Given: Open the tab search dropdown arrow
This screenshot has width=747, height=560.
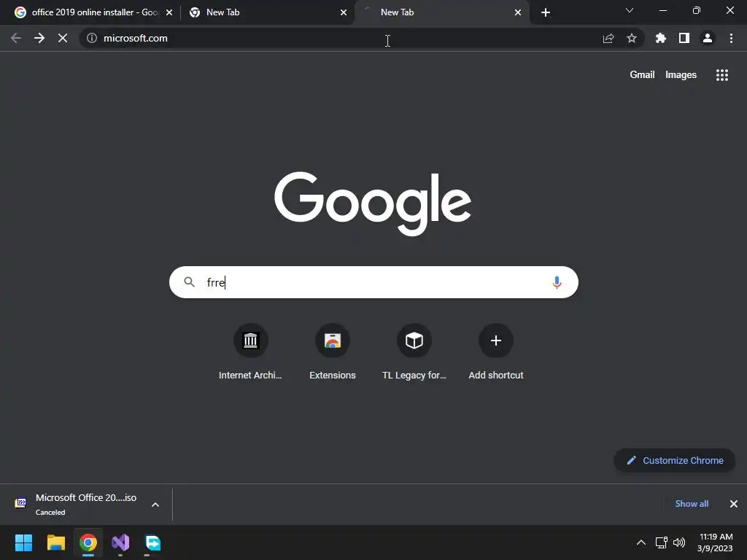Looking at the screenshot, I should click(x=630, y=10).
